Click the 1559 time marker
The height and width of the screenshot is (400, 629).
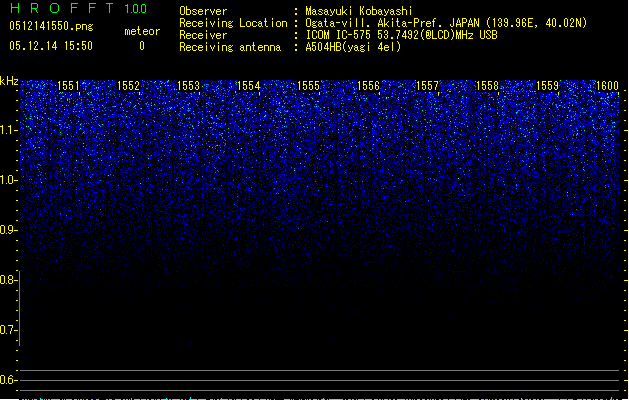[x=548, y=86]
